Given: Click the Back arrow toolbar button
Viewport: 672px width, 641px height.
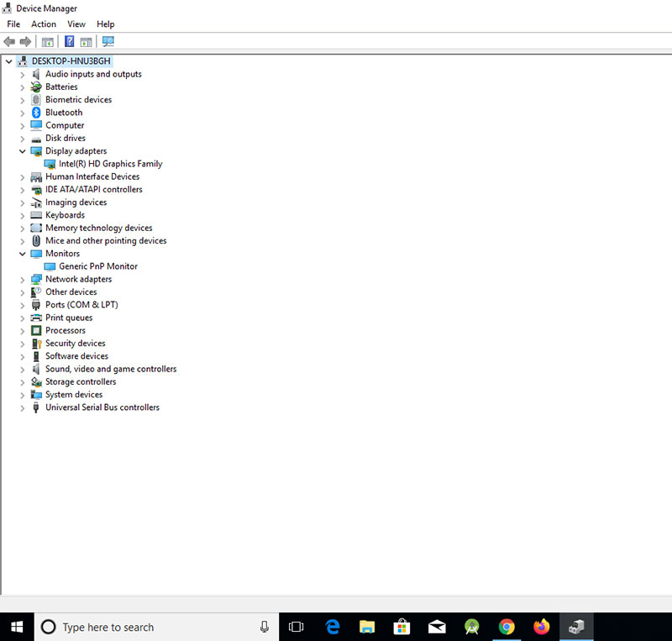Looking at the screenshot, I should click(x=9, y=42).
